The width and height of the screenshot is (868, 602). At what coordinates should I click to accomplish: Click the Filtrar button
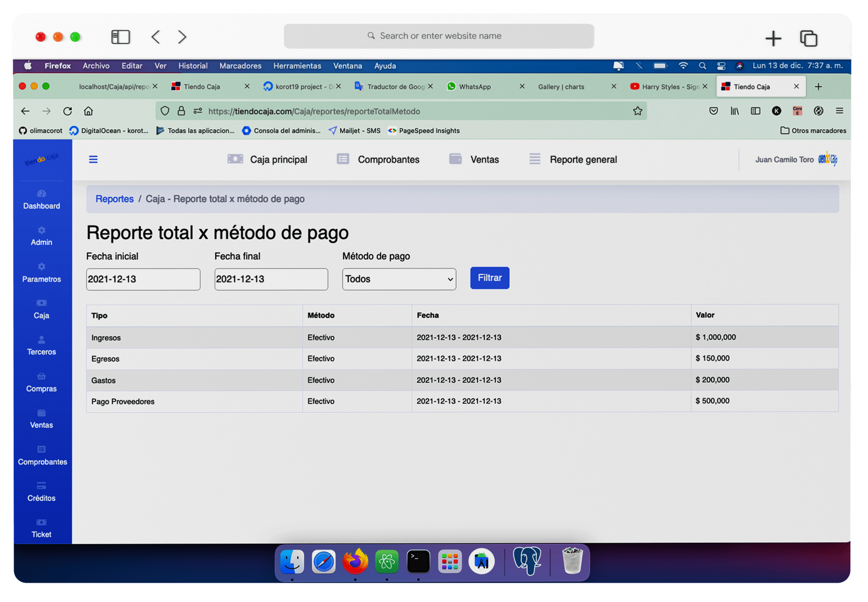click(x=490, y=278)
